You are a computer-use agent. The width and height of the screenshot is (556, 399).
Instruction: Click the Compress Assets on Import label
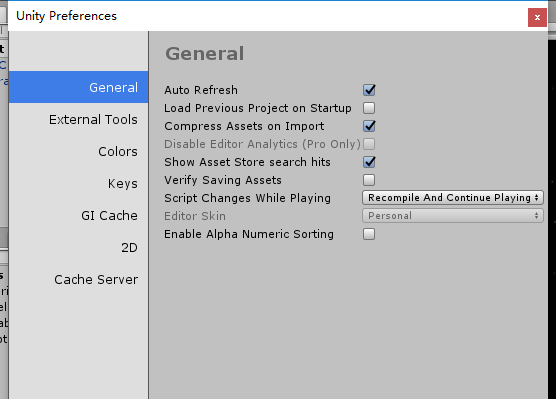[x=244, y=126]
